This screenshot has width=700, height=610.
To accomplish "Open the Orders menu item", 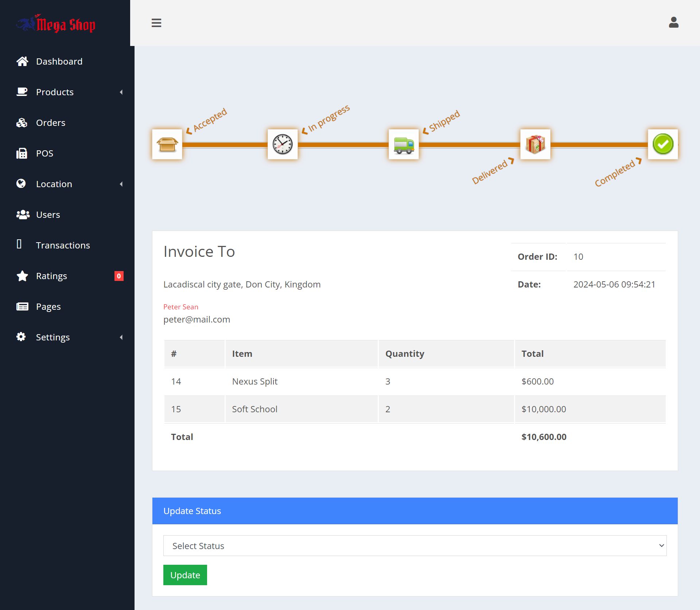I will click(x=51, y=123).
